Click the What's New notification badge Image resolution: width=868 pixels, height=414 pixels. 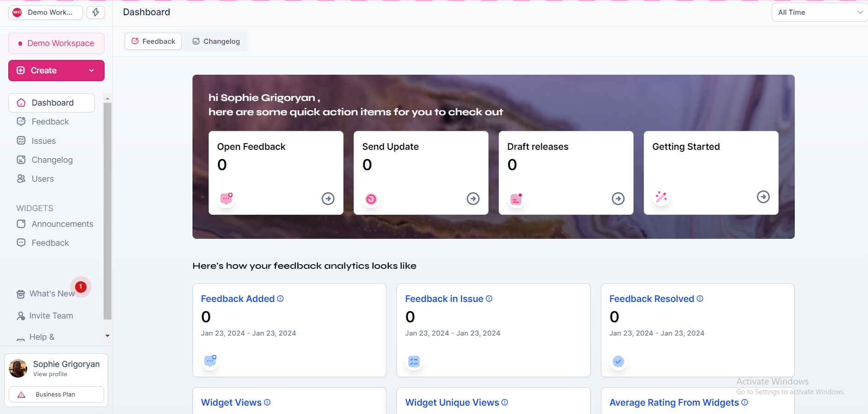pos(81,287)
